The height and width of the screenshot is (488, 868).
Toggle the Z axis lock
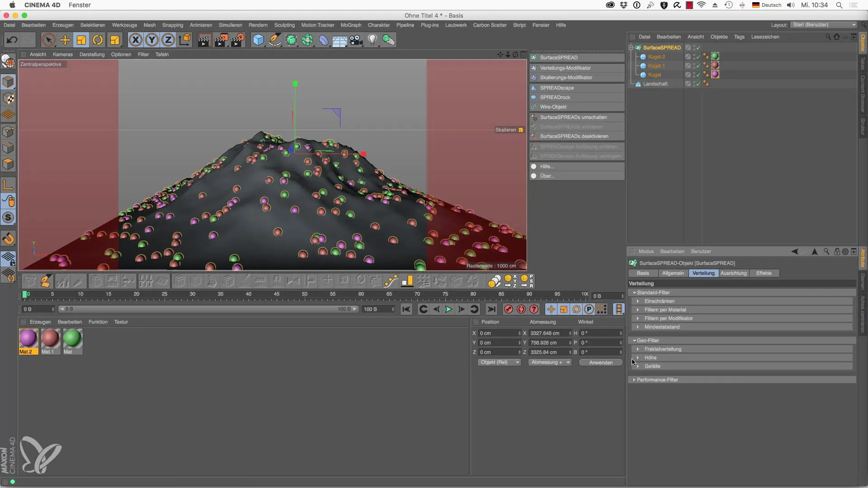click(x=168, y=40)
